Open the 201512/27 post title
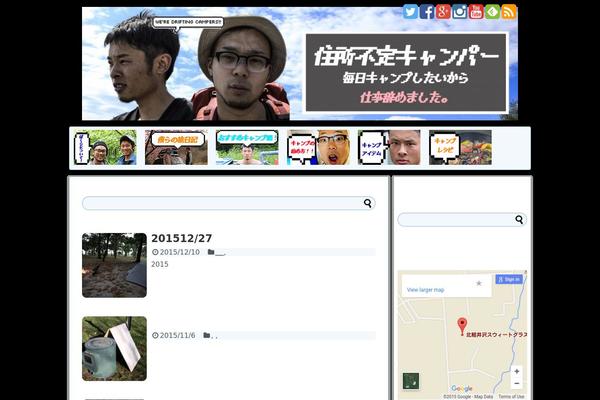The image size is (600, 400). (181, 238)
